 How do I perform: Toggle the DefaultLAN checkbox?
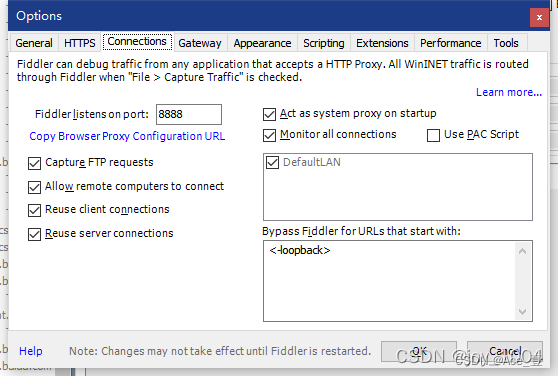pos(273,163)
